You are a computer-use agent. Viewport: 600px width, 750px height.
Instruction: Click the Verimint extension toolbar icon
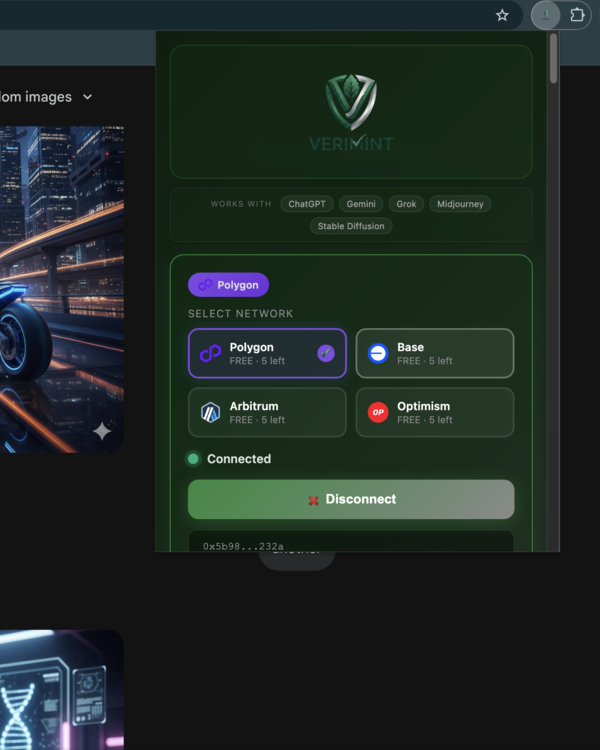[545, 15]
